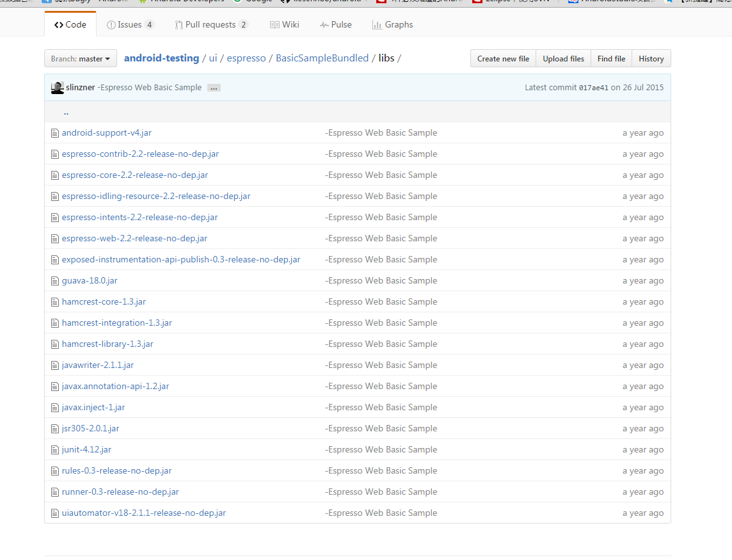Click file icon beside javawriter-2.1.1.jar
This screenshot has width=732, height=560.
55,365
